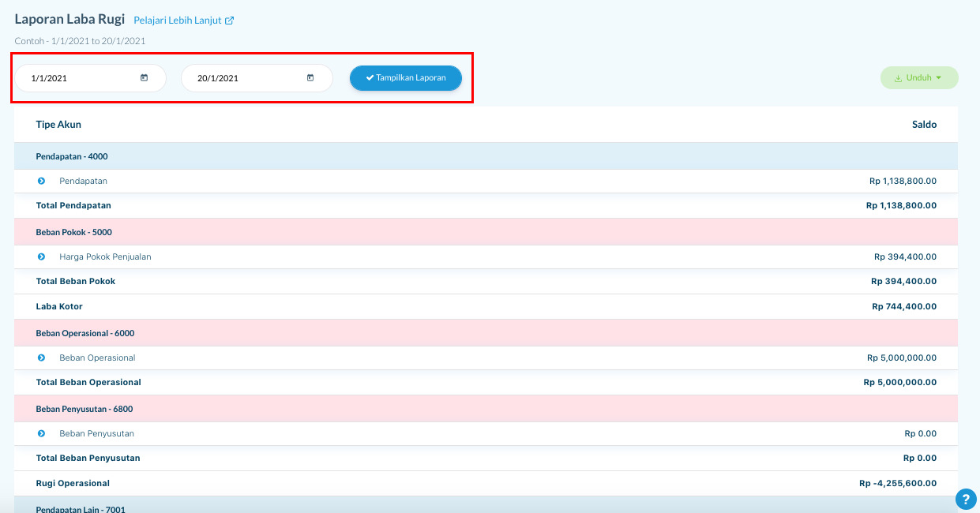Select the Pendapatan Lain - 7001 section header

(486, 506)
